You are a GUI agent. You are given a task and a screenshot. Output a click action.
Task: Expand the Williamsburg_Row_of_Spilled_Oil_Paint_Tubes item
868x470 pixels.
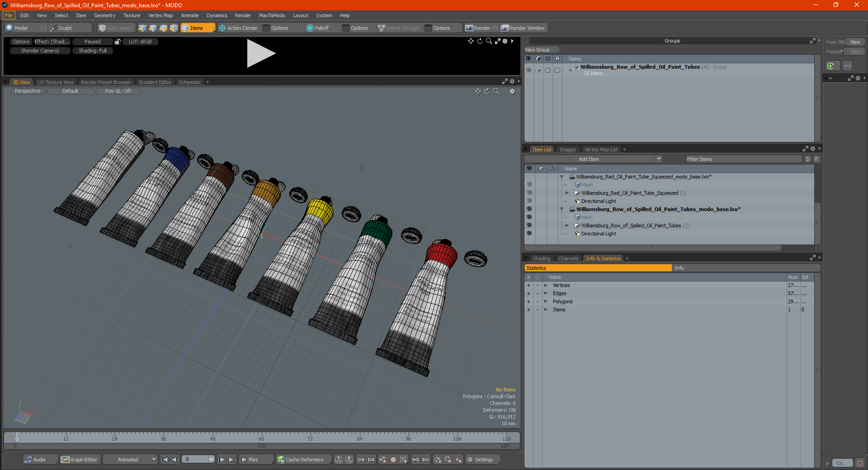(567, 226)
